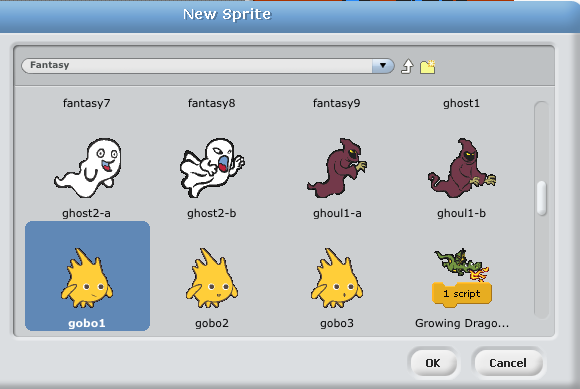The image size is (580, 389).
Task: Click the fantasy9 label
Action: (337, 103)
